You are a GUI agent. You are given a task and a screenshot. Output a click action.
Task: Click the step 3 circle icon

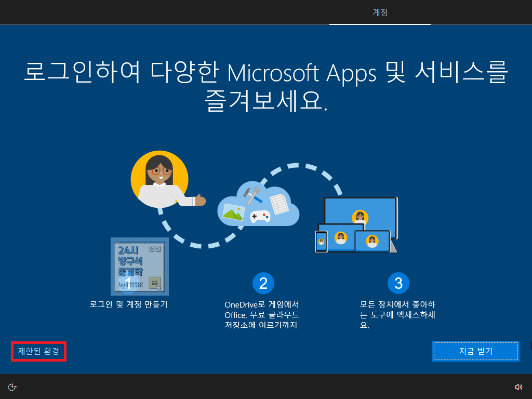[398, 283]
